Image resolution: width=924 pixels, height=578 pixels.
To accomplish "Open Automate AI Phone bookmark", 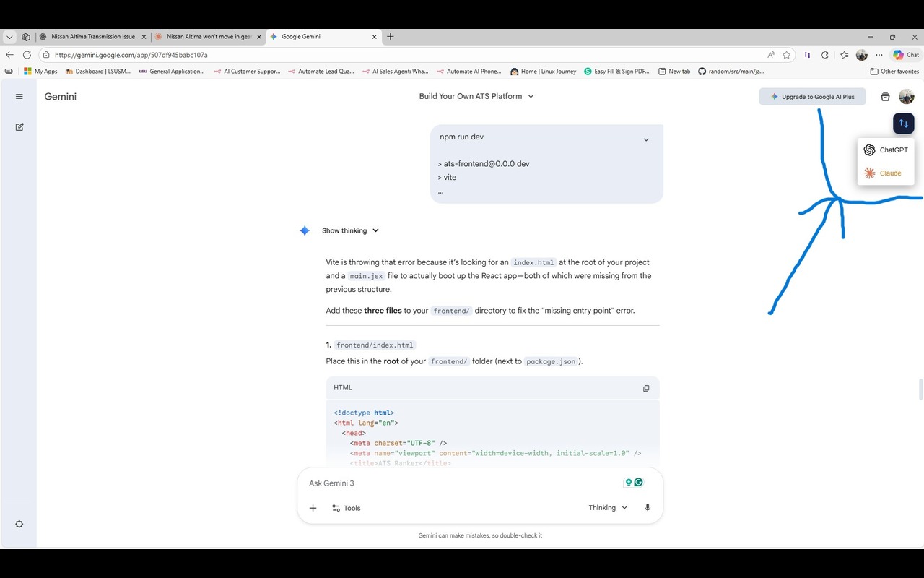I will pyautogui.click(x=468, y=72).
